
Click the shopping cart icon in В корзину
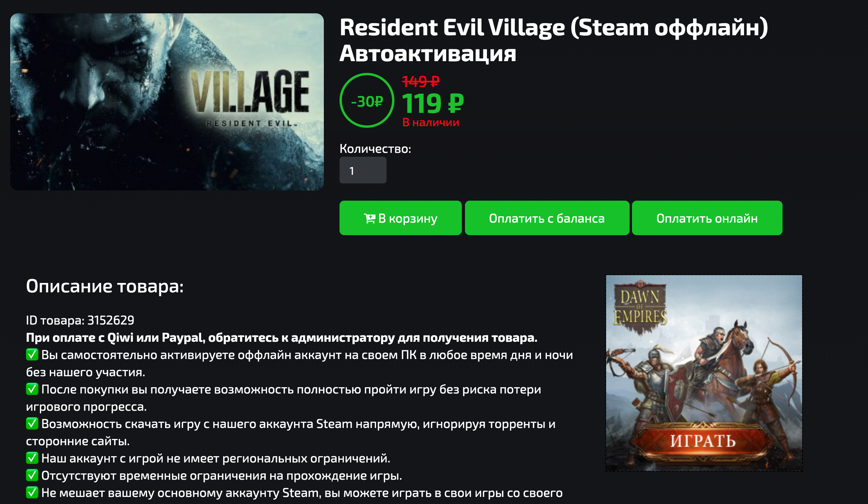coord(369,218)
